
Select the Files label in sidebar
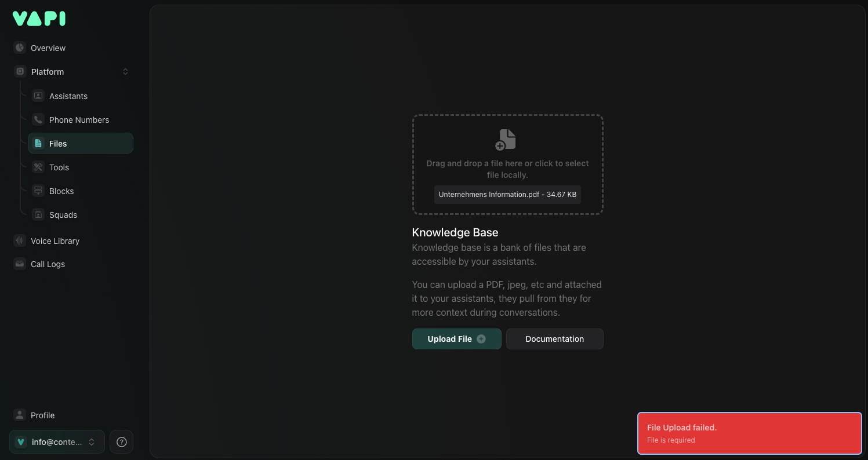coord(58,144)
